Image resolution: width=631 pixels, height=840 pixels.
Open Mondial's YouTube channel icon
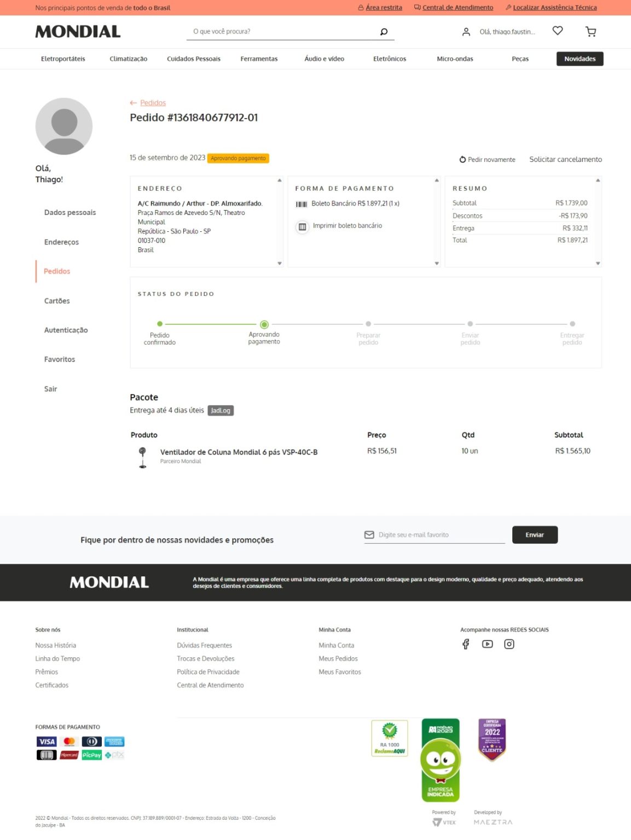(x=487, y=644)
